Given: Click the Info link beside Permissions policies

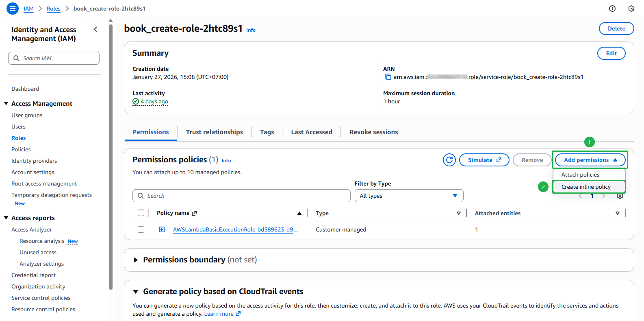Looking at the screenshot, I should pyautogui.click(x=226, y=161).
